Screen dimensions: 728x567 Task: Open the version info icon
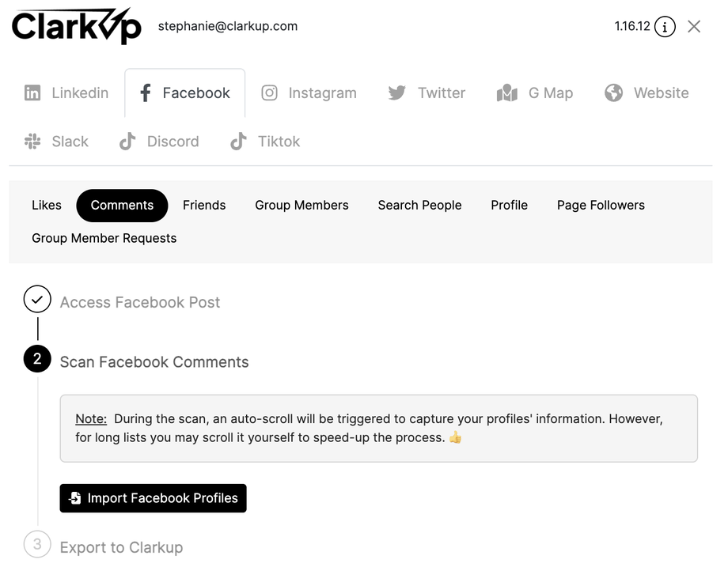tap(665, 27)
